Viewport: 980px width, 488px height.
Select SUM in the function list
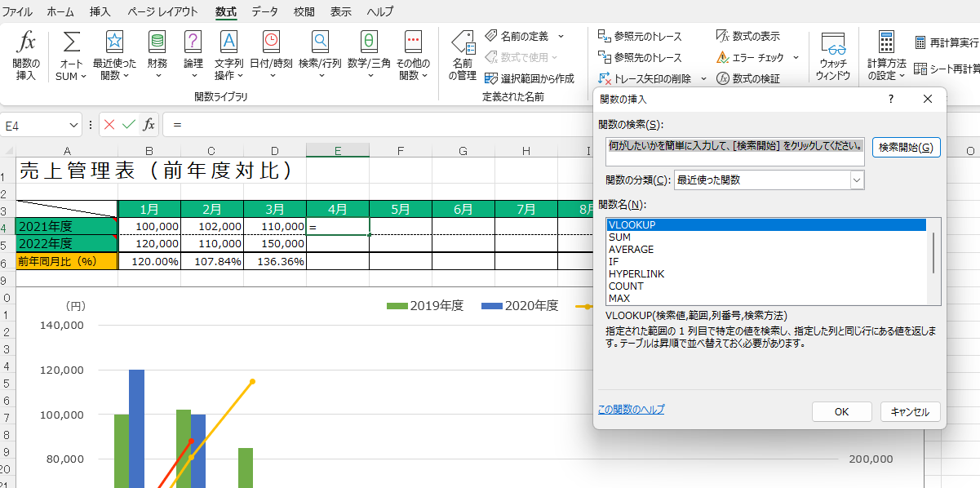tap(619, 237)
